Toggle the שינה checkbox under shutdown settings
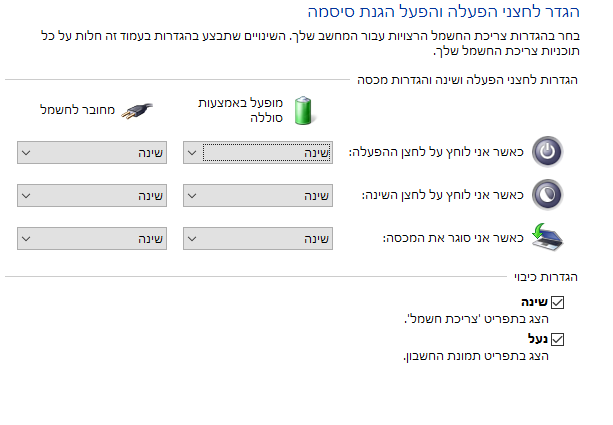This screenshot has height=425, width=613. (557, 302)
